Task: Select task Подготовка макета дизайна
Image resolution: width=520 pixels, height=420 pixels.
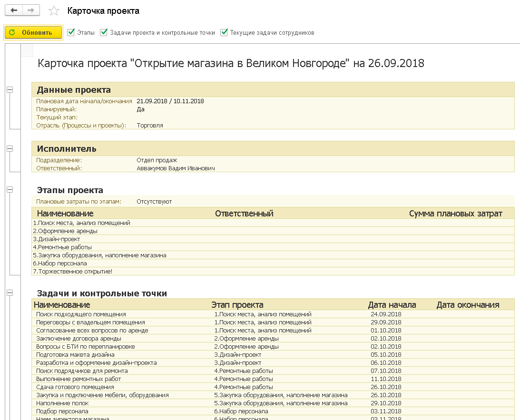Action: (x=75, y=355)
